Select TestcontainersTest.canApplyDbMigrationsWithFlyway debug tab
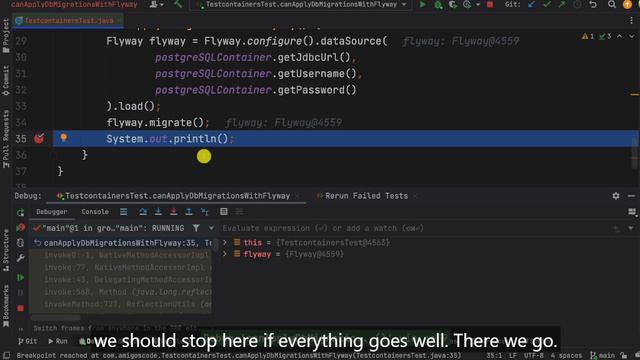This screenshot has width=640, height=360. coord(178,196)
